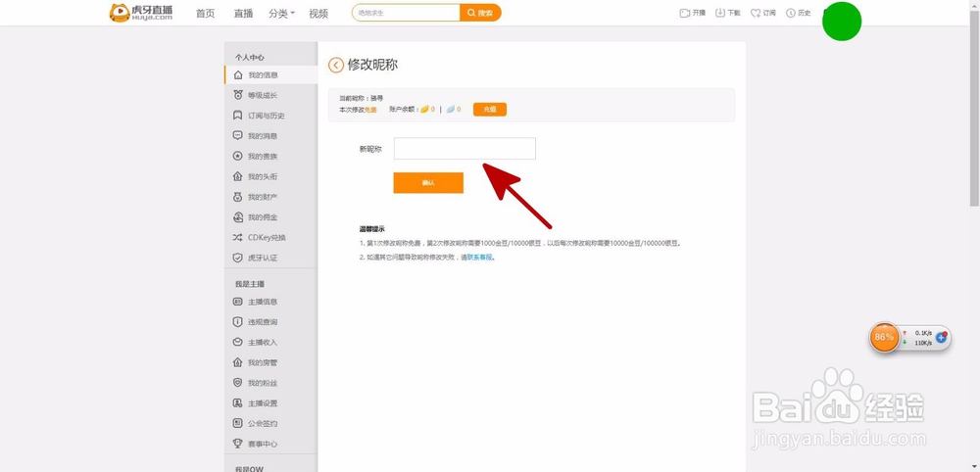Click the silver bean balance icon

(x=450, y=110)
